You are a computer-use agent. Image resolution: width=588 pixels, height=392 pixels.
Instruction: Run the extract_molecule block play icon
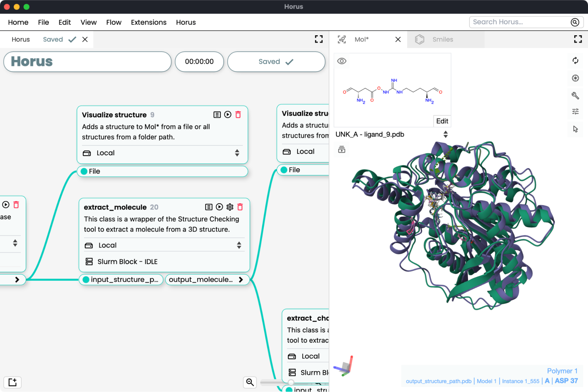pos(219,207)
